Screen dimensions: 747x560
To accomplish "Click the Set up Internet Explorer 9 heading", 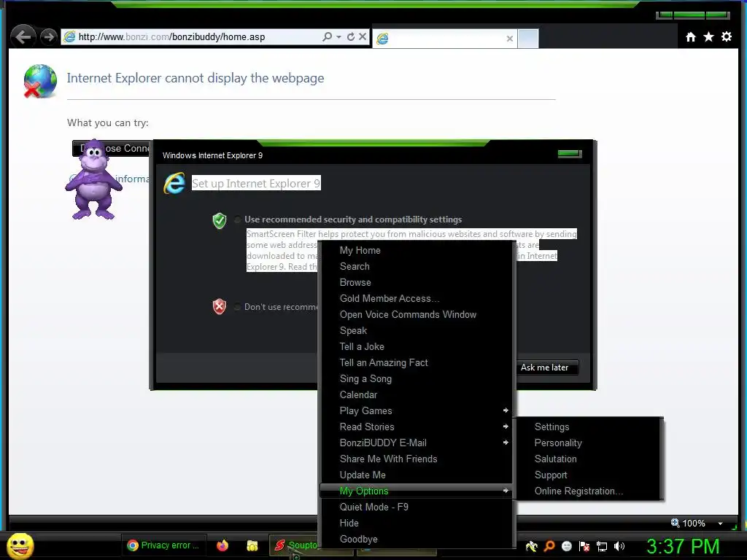I will click(256, 183).
